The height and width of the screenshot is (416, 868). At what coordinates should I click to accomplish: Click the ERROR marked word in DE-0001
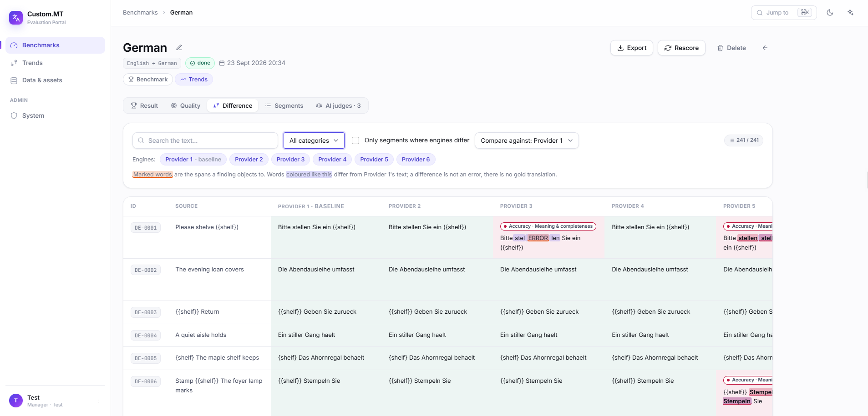pyautogui.click(x=538, y=238)
